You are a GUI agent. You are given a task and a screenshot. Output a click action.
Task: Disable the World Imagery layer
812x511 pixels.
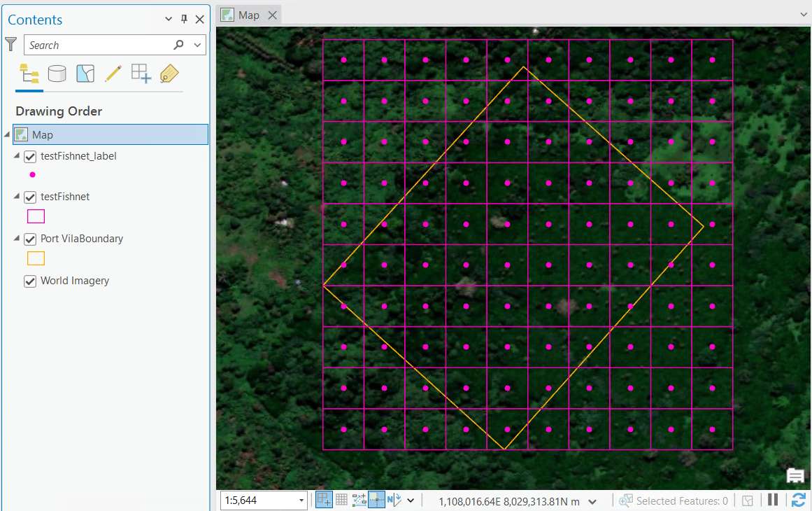[29, 281]
